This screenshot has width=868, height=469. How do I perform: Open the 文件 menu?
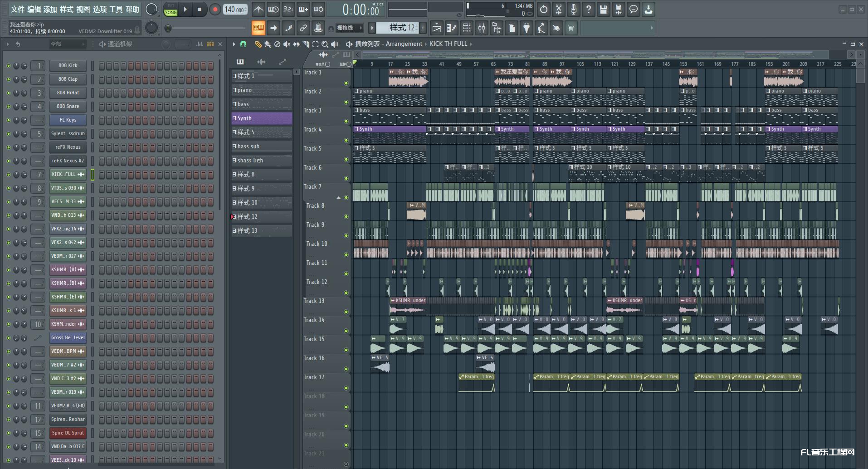coord(17,9)
